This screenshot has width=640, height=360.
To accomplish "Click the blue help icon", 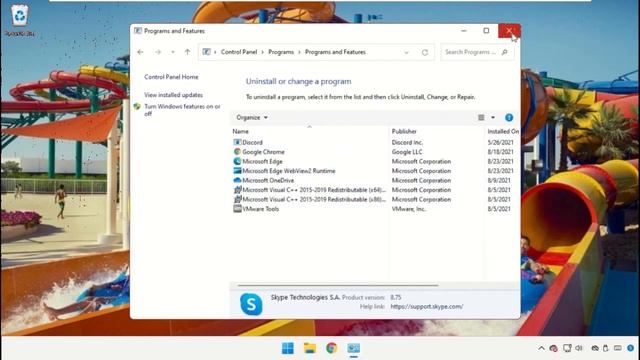I will point(509,118).
